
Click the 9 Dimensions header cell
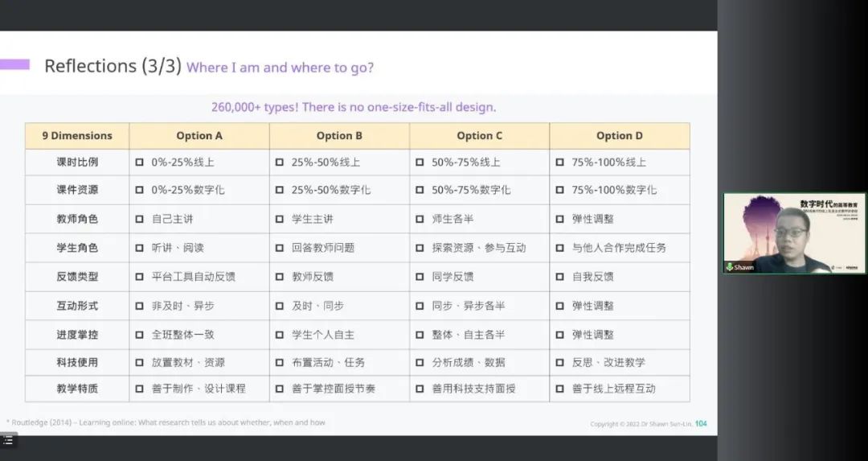tap(77, 136)
